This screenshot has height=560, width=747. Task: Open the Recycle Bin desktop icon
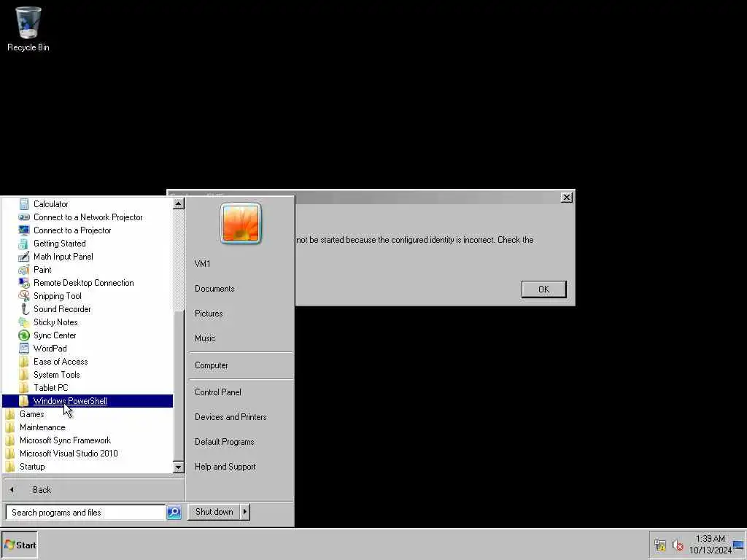pos(28,28)
